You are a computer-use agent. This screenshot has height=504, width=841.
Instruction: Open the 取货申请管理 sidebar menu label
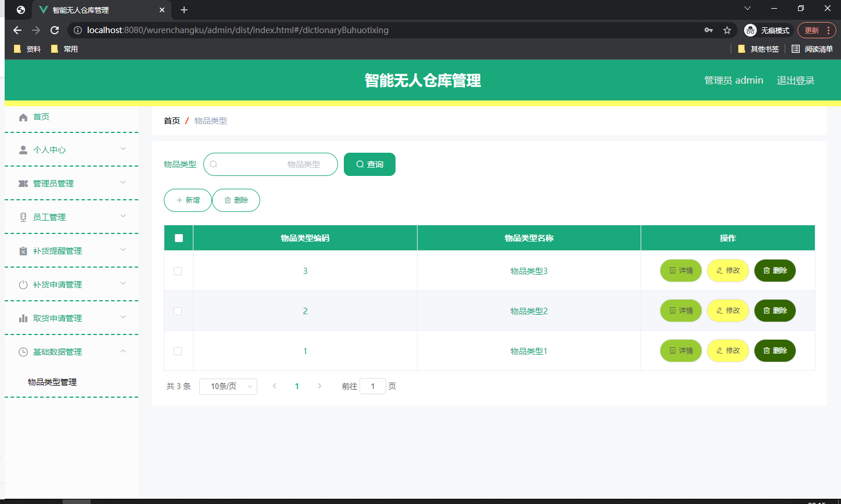57,318
